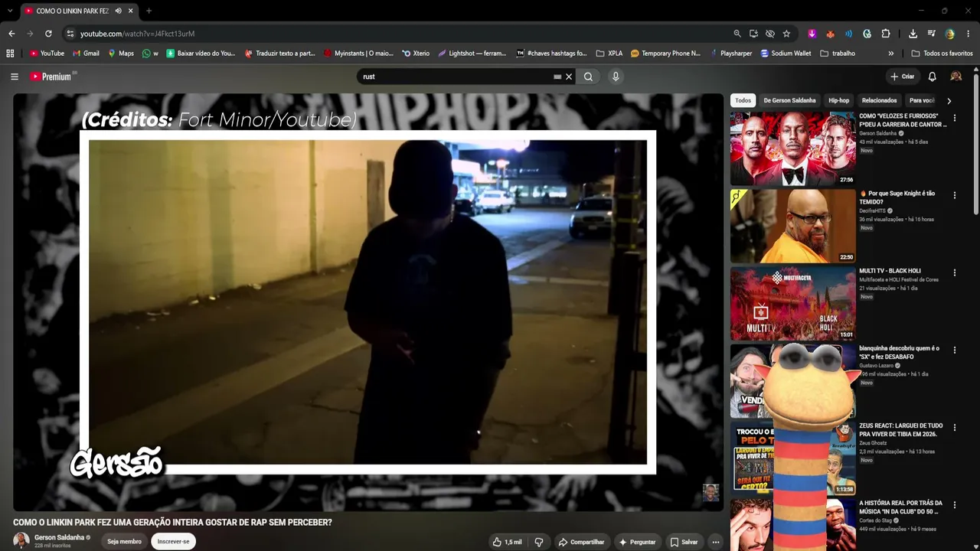Open a new browser tab

149,11
